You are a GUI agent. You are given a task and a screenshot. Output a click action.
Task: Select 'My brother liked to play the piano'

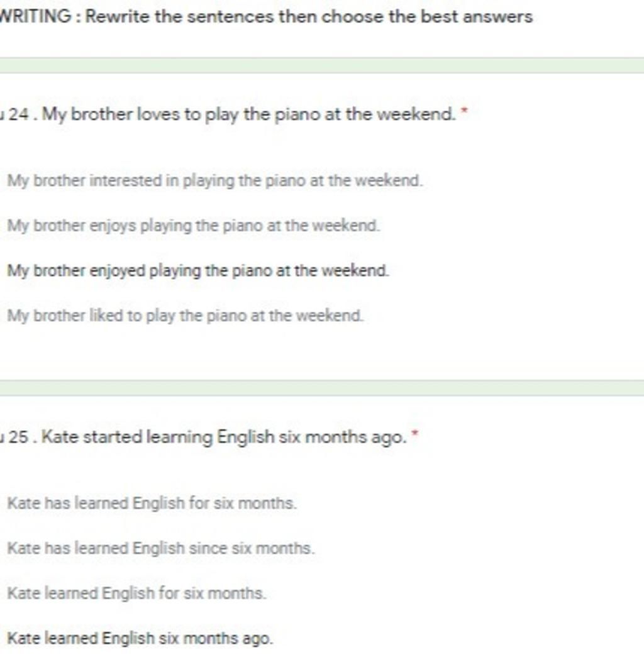coord(185,316)
